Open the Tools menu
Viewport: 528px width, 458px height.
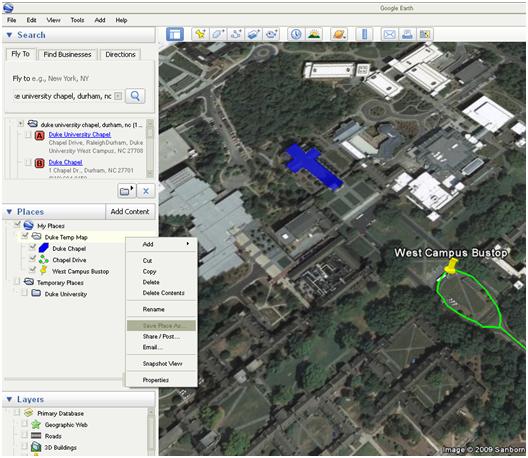(x=77, y=20)
